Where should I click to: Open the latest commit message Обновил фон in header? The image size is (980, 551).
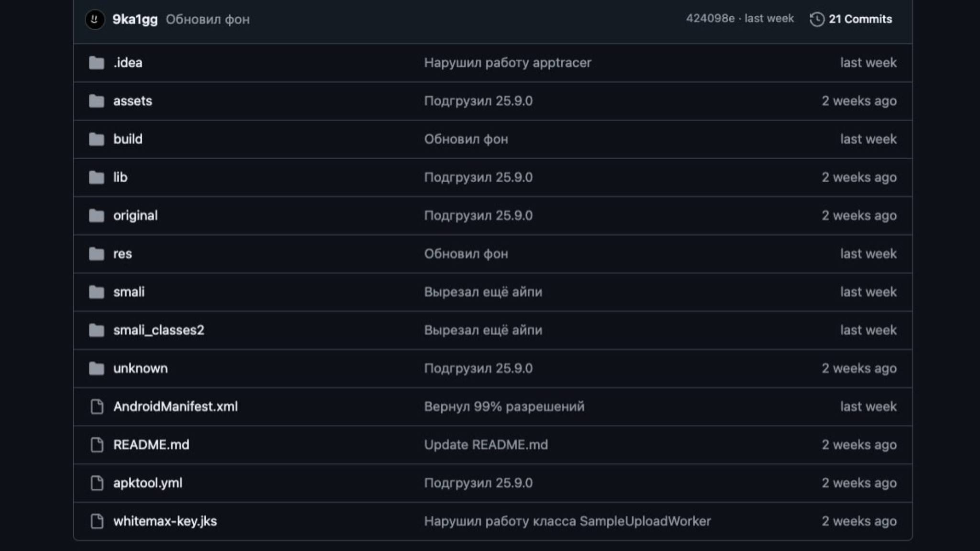(208, 20)
